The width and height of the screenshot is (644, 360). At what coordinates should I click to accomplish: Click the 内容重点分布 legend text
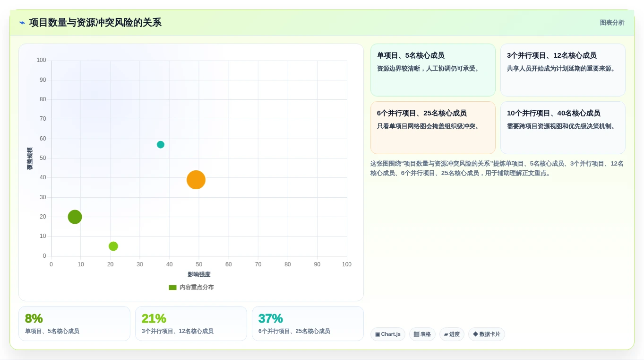(197, 288)
